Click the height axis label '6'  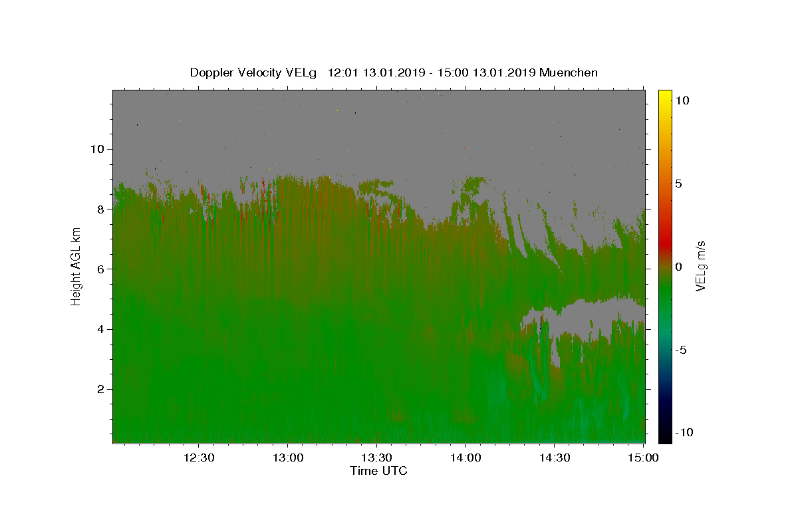tap(101, 269)
